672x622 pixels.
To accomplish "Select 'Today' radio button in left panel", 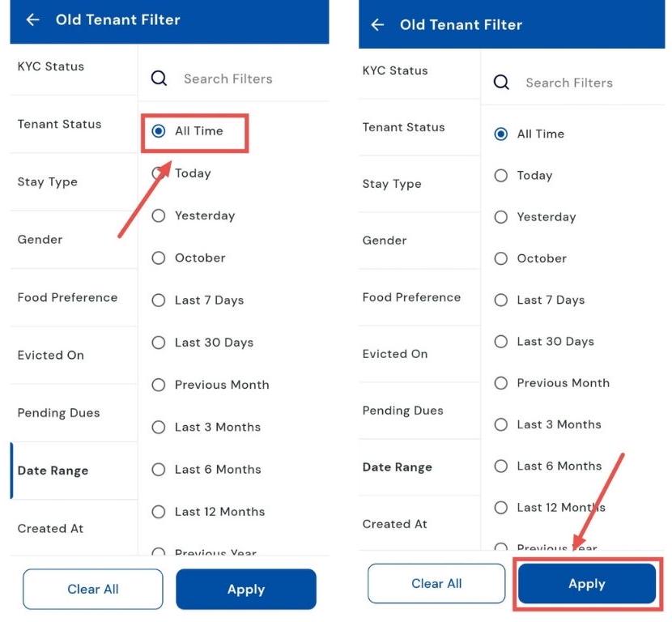I will (159, 173).
